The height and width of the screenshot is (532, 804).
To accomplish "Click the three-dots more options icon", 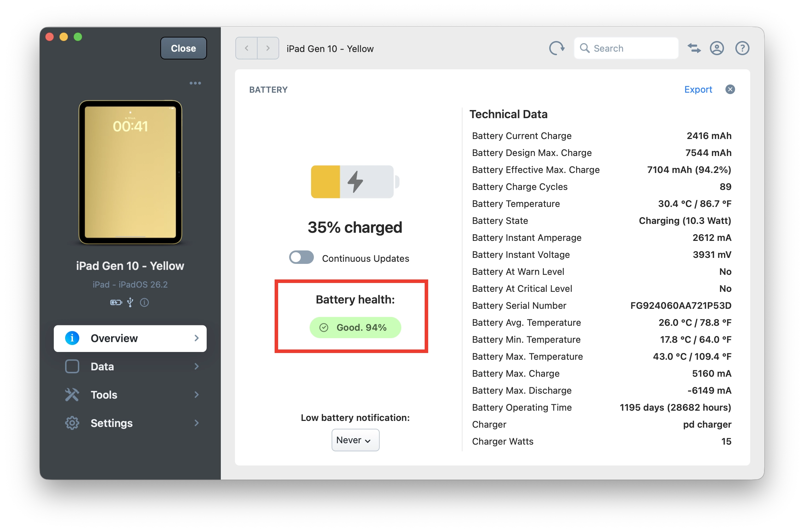I will tap(195, 83).
